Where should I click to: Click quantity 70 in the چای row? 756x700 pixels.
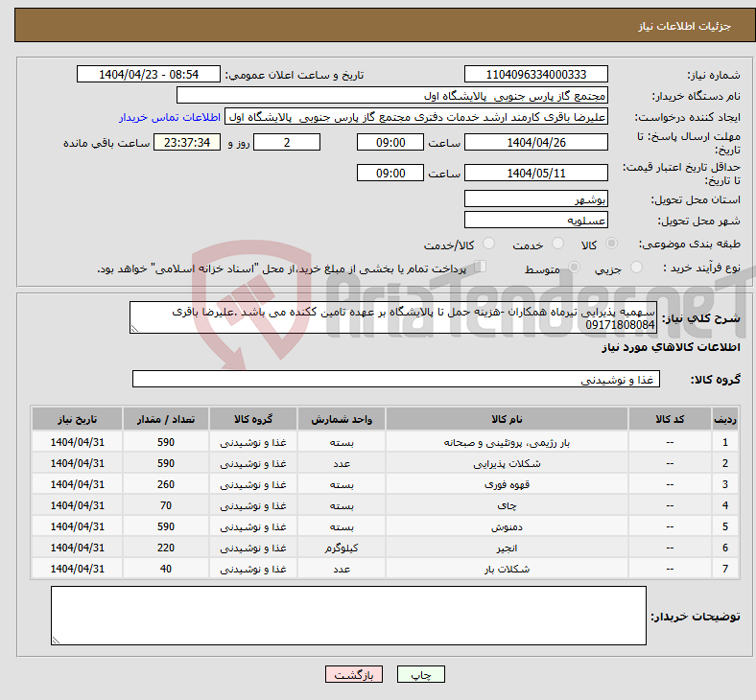tap(166, 506)
